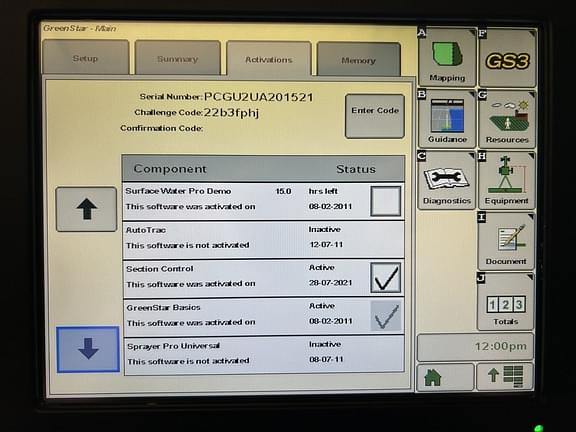Click the 08-07-11 Sprayer Pro date
Image resolution: width=576 pixels, height=432 pixels.
point(326,359)
